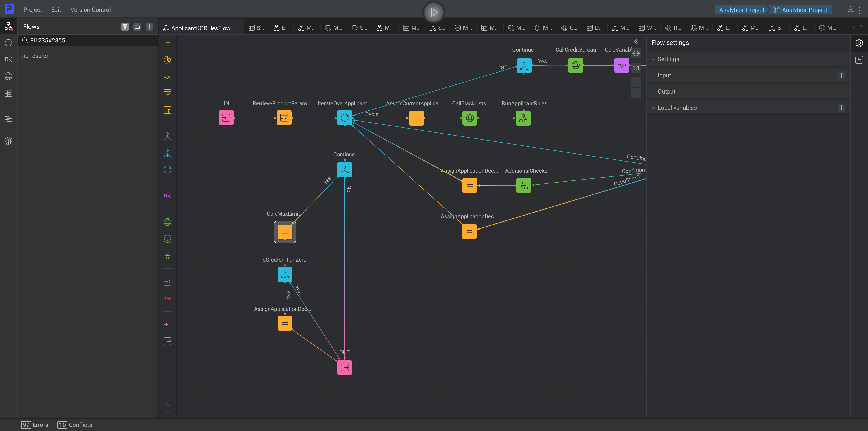Open the f(x) functions sidebar icon
The width and height of the screenshot is (868, 431).
tap(8, 59)
